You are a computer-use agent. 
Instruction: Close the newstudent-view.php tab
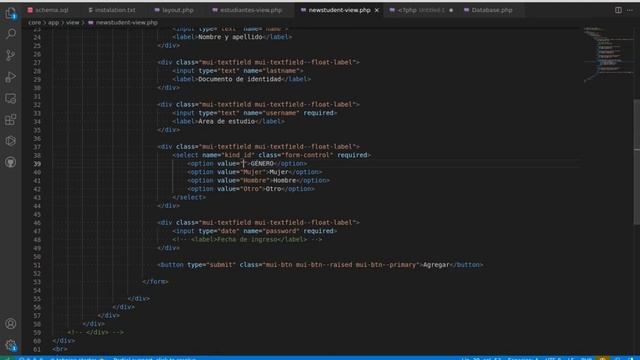click(x=377, y=10)
